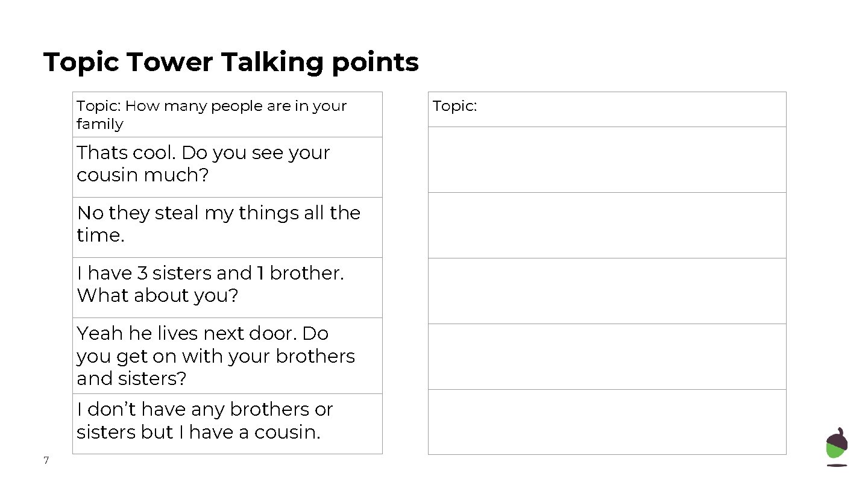This screenshot has height=488, width=868.
Task: Select the fourth blank cell in the empty tower
Action: [607, 357]
